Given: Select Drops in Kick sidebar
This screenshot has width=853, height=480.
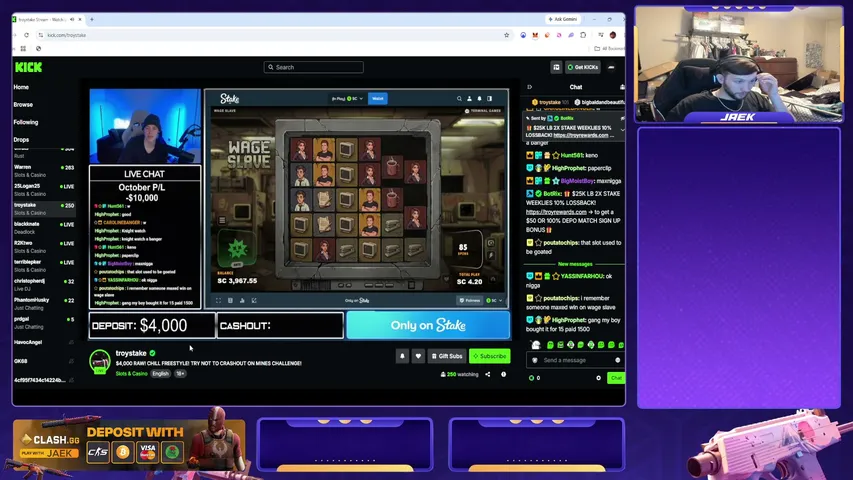Looking at the screenshot, I should pos(21,139).
